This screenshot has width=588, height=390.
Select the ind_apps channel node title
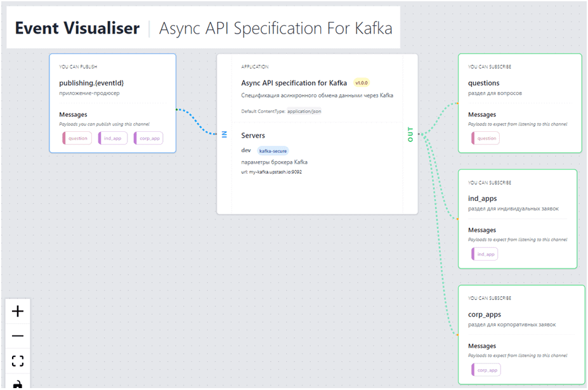pos(483,198)
